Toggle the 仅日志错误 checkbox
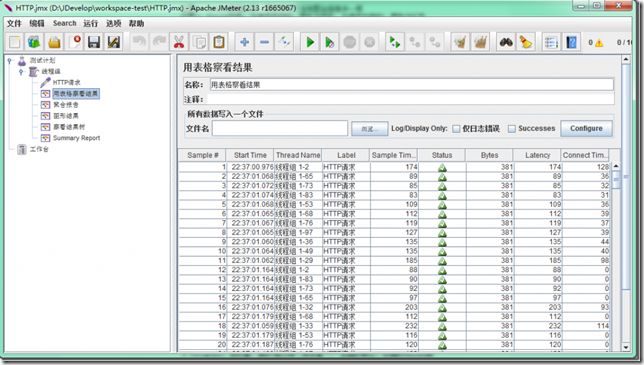Viewport: 644px width, 365px height. pyautogui.click(x=456, y=129)
